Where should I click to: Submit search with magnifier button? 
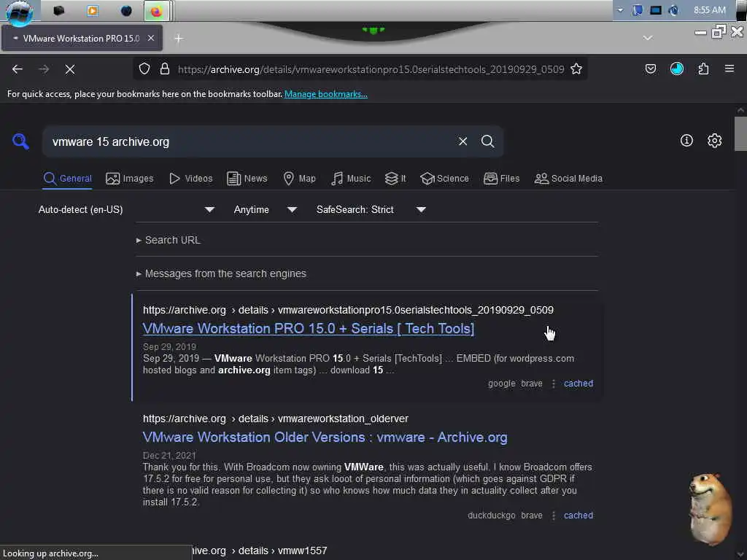point(487,141)
